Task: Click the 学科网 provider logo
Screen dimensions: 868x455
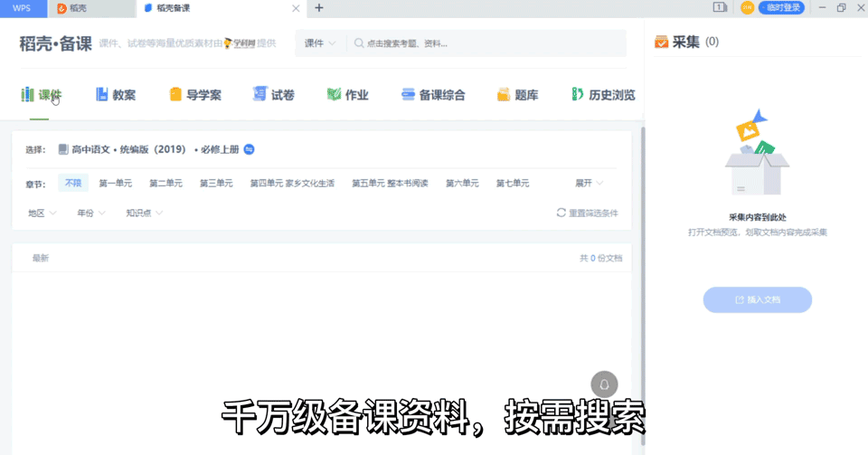Action: point(240,43)
